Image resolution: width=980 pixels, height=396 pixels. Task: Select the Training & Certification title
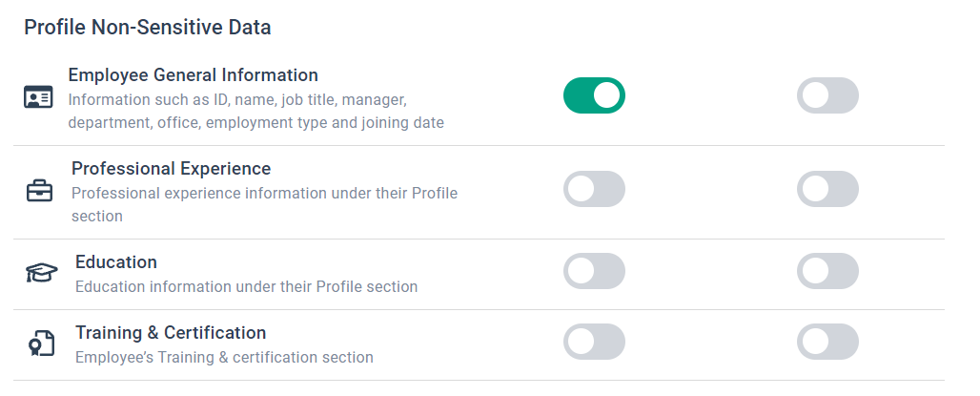(x=171, y=333)
